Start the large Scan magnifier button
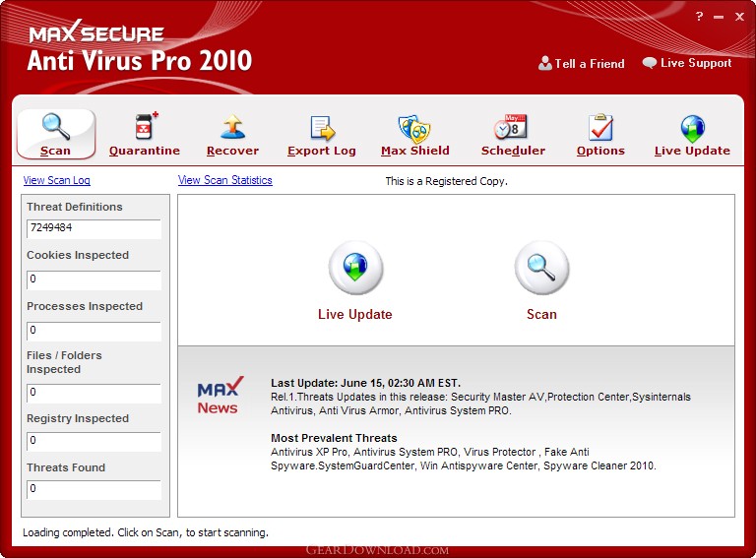Image resolution: width=756 pixels, height=558 pixels. 541,268
